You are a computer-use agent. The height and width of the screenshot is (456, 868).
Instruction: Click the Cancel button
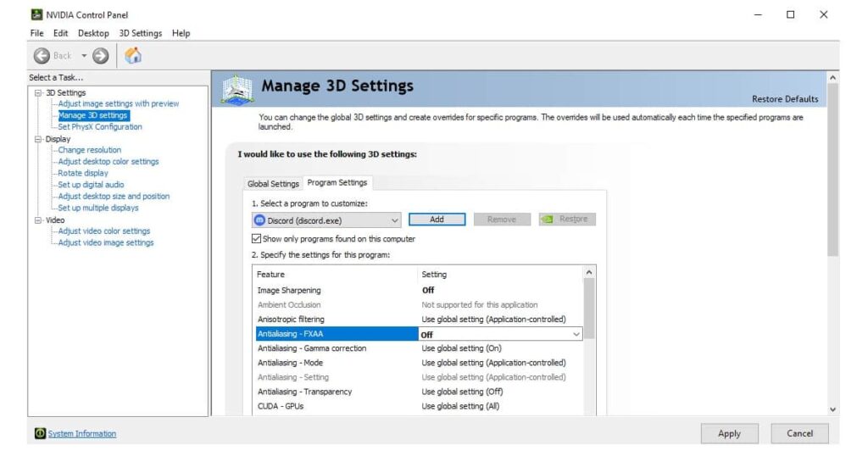pyautogui.click(x=800, y=433)
